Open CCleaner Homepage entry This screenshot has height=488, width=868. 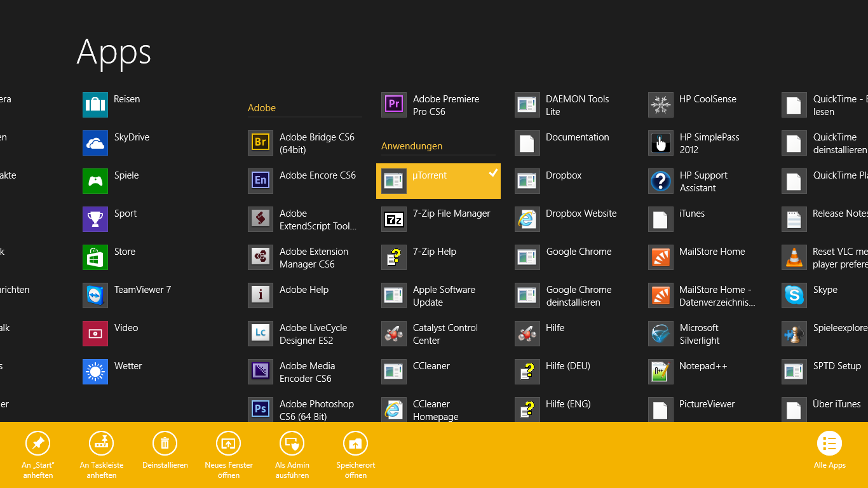[438, 409]
